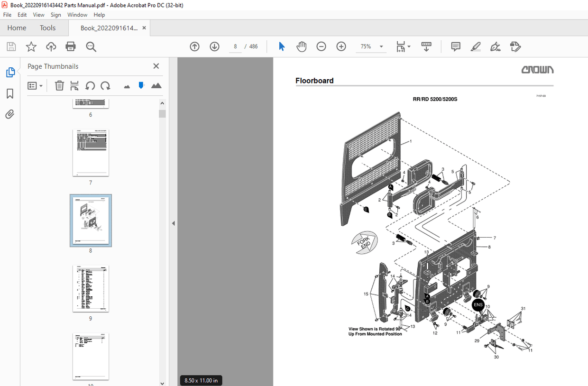Open the Bookmarks panel
The image size is (588, 386).
coord(10,93)
